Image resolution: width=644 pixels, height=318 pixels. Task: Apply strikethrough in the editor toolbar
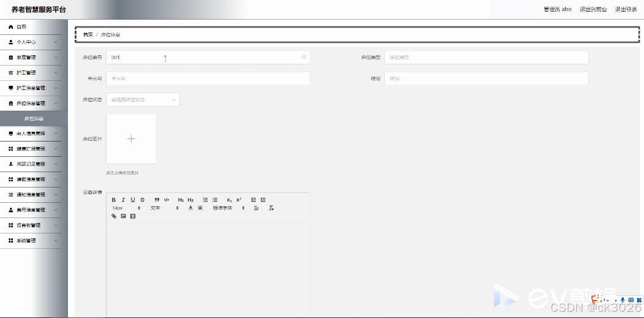(x=143, y=200)
